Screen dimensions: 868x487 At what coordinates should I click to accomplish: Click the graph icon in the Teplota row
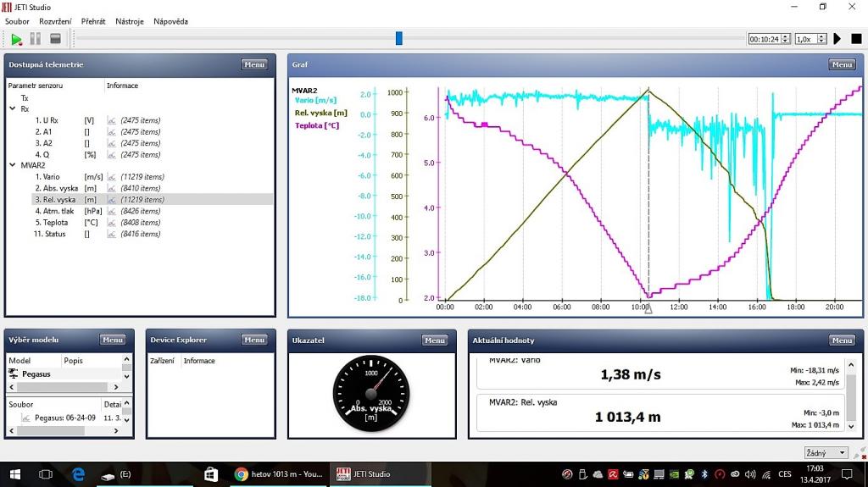pos(111,223)
